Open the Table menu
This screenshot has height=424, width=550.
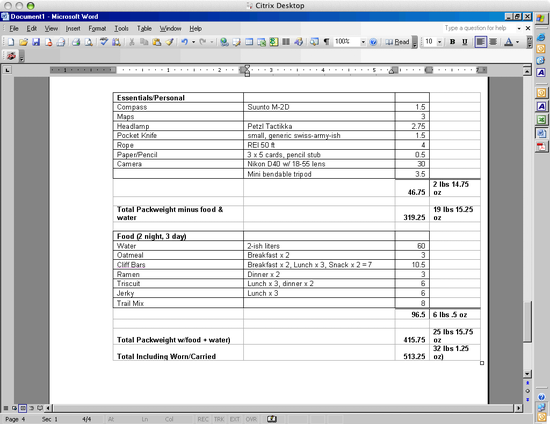pyautogui.click(x=144, y=28)
